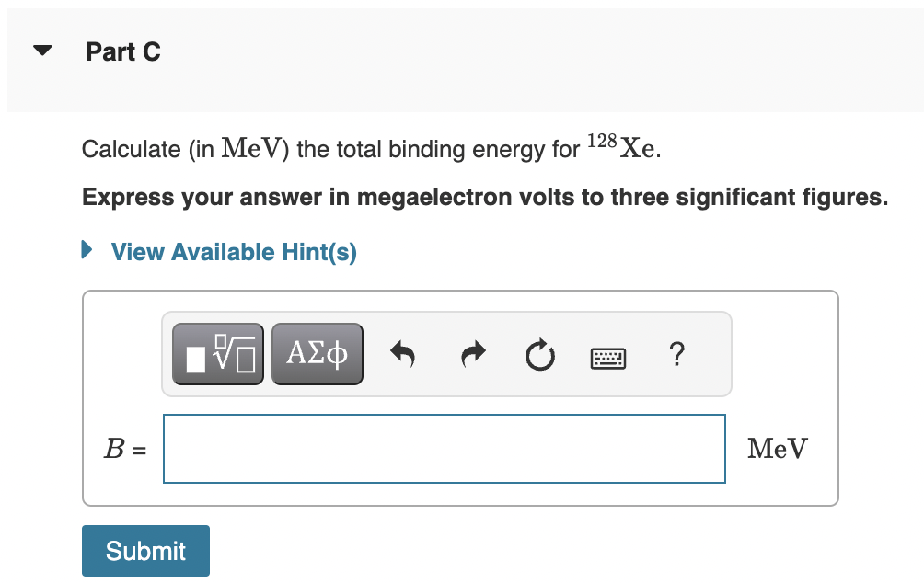Screen dimensions: 924x583
Task: Click the MeV unit label
Action: pos(776,448)
